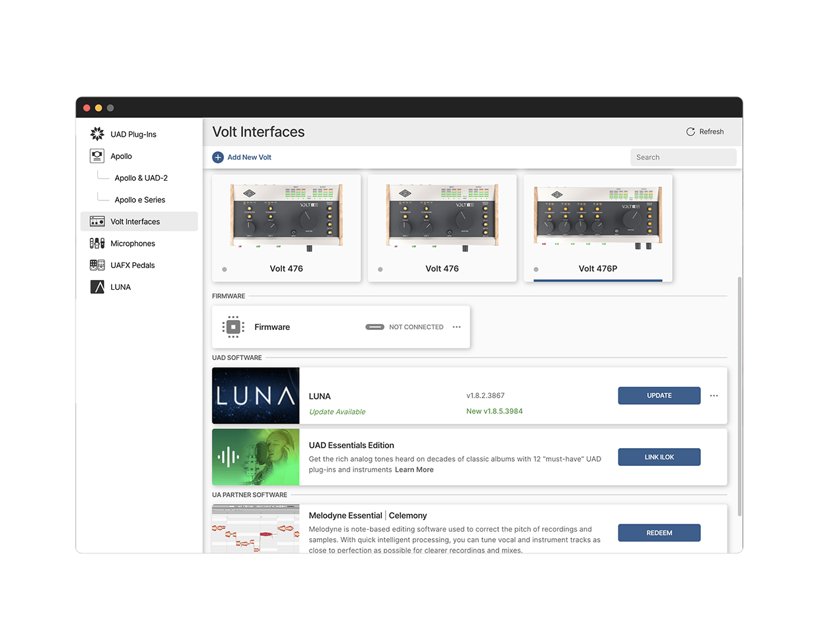The width and height of the screenshot is (820, 644).
Task: Click the vertical scrollbar on the right
Action: [x=739, y=394]
